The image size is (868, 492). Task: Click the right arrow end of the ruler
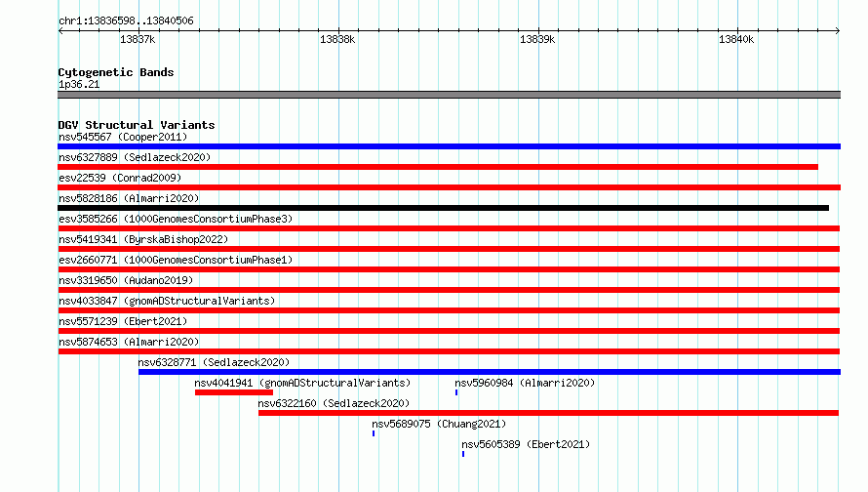point(838,30)
